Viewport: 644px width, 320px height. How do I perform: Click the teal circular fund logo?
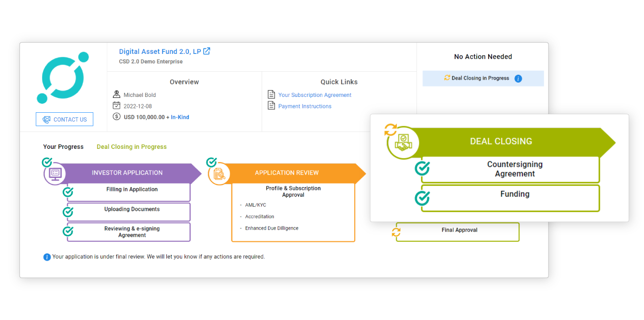tap(63, 78)
